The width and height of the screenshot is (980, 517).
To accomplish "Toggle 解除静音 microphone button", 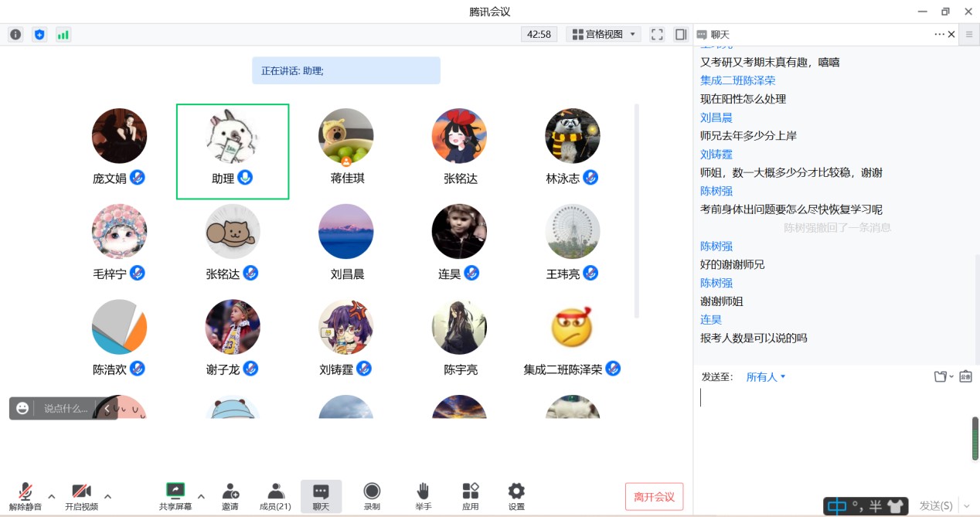I will pyautogui.click(x=26, y=496).
